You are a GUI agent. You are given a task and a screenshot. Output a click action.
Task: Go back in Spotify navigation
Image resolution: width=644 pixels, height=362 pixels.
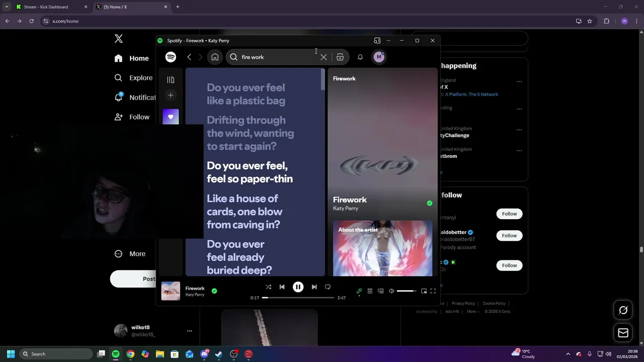(189, 57)
